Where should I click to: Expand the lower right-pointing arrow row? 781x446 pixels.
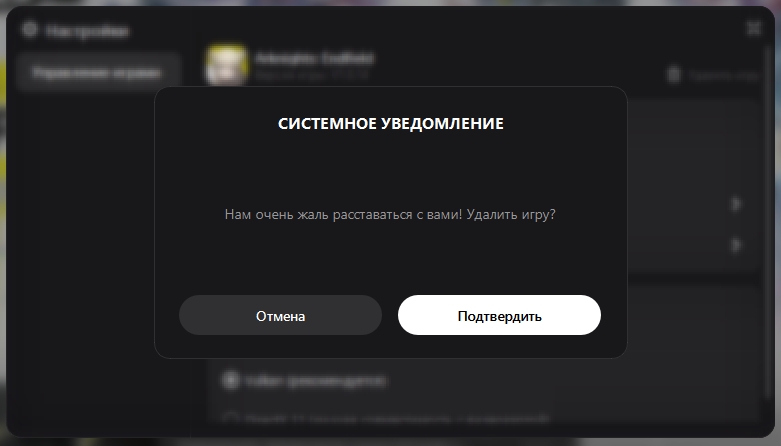[736, 245]
